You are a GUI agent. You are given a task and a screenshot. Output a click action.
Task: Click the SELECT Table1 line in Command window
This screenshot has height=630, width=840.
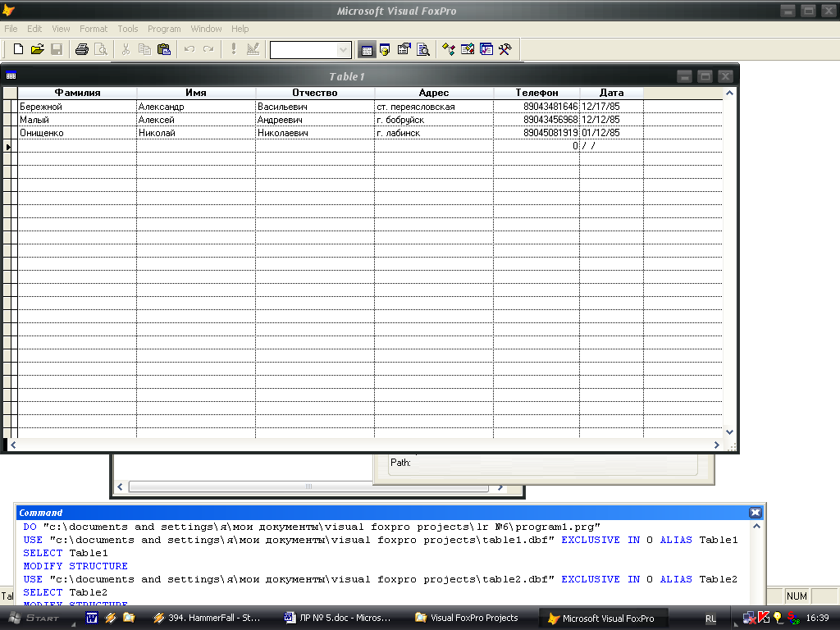click(x=66, y=553)
